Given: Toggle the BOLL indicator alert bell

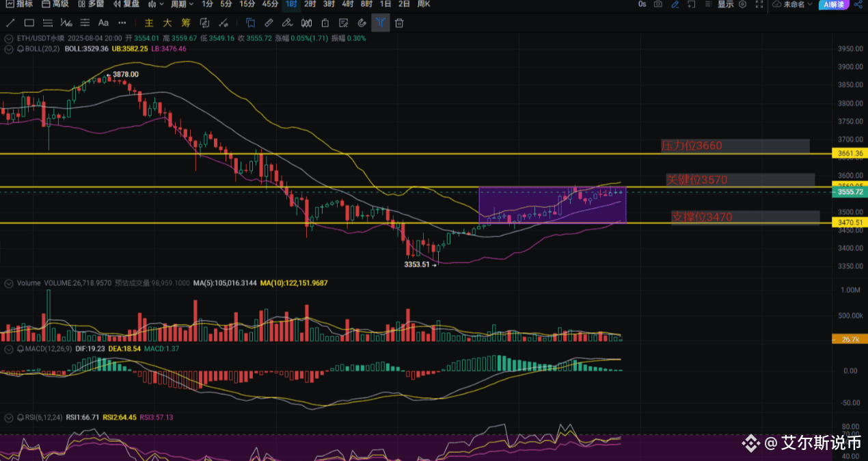Looking at the screenshot, I should pyautogui.click(x=21, y=49).
